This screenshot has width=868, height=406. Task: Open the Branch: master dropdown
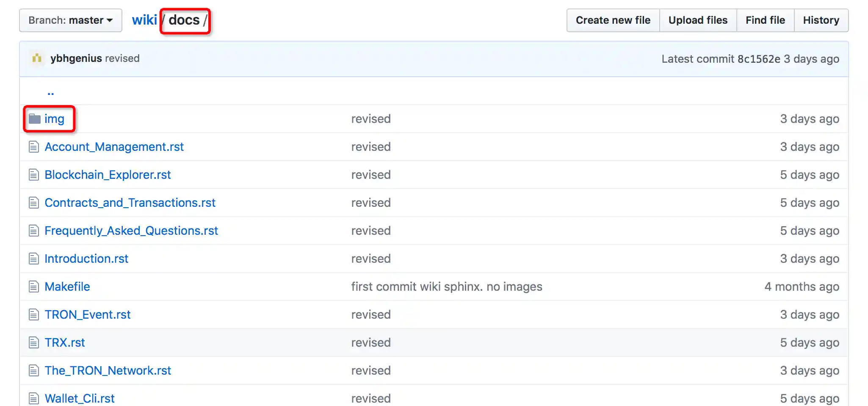(71, 20)
